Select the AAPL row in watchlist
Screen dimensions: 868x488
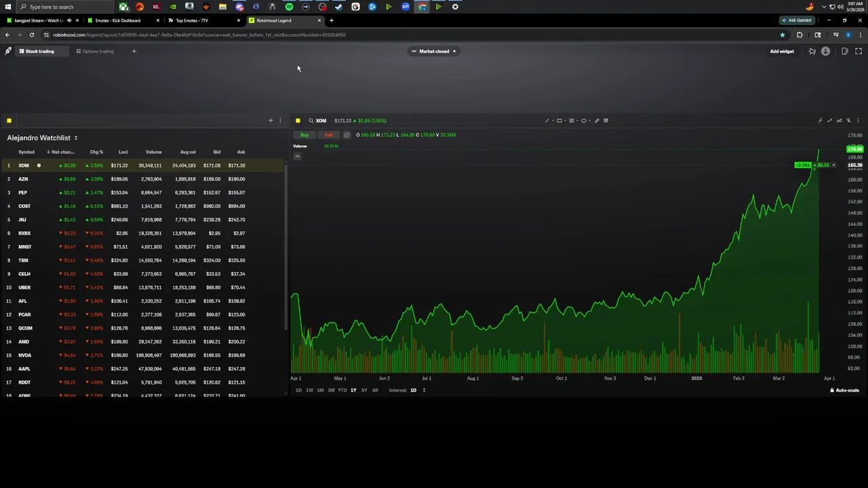(x=142, y=369)
